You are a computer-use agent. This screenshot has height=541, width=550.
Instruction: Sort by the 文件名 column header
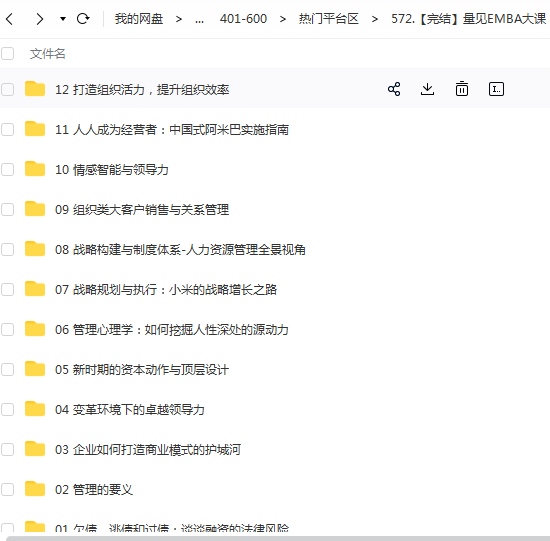48,54
